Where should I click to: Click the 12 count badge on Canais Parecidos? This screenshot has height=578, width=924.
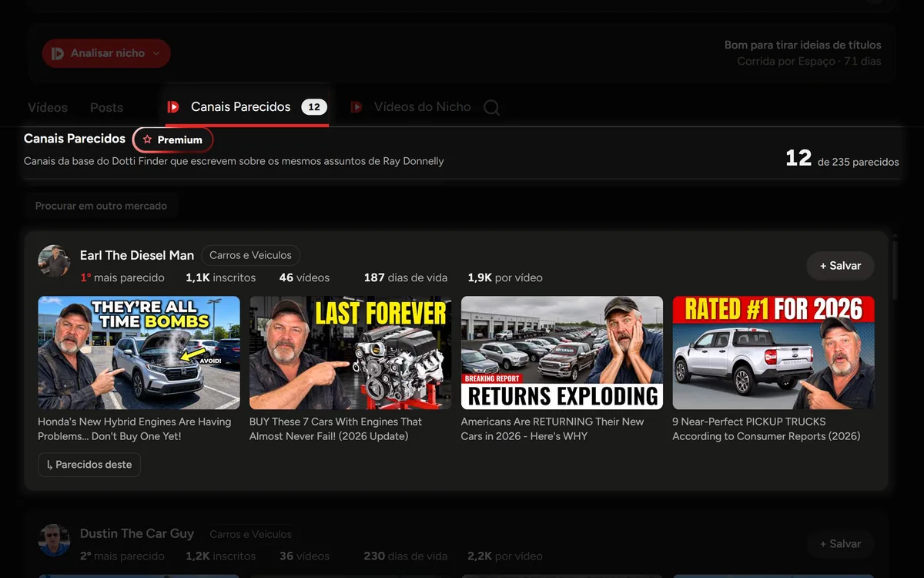pos(314,107)
